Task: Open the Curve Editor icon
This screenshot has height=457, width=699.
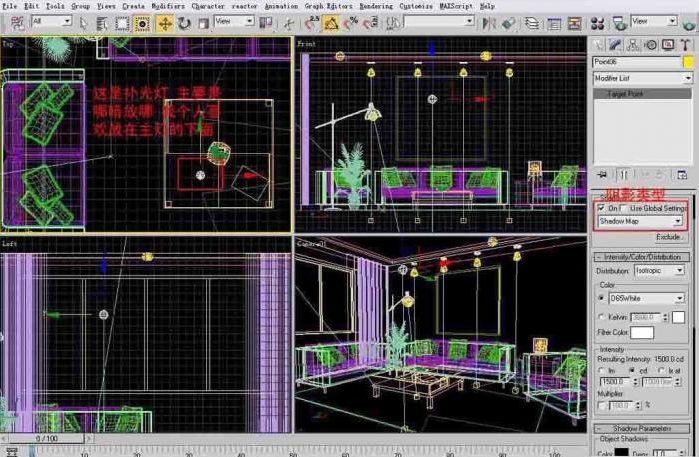Action: pos(554,23)
